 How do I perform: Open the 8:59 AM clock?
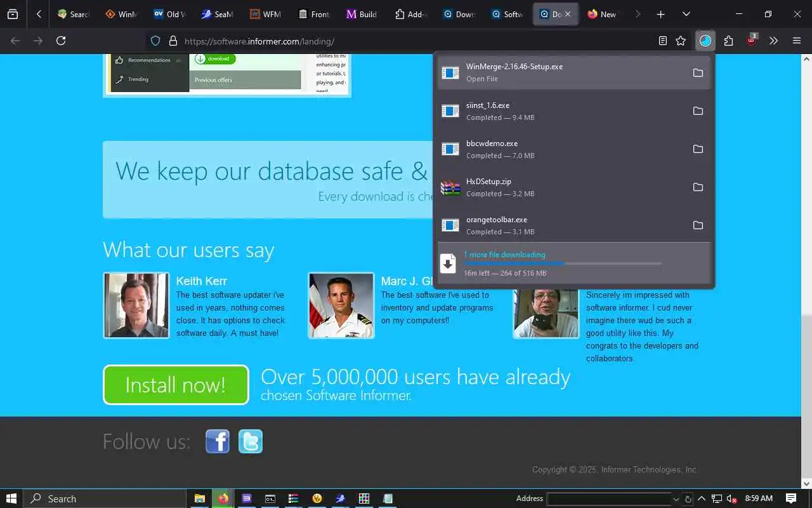[759, 498]
